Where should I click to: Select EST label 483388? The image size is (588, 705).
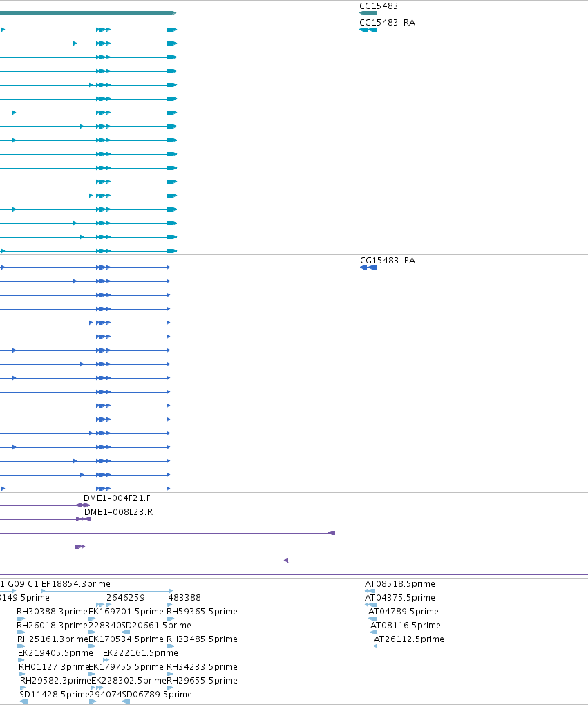pyautogui.click(x=184, y=598)
